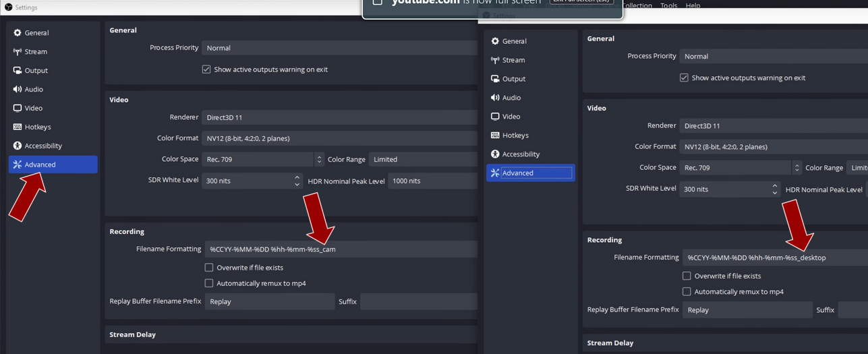Viewport: 868px width, 354px height.
Task: Click the Filename Formatting field ending in _cam
Action: point(340,249)
